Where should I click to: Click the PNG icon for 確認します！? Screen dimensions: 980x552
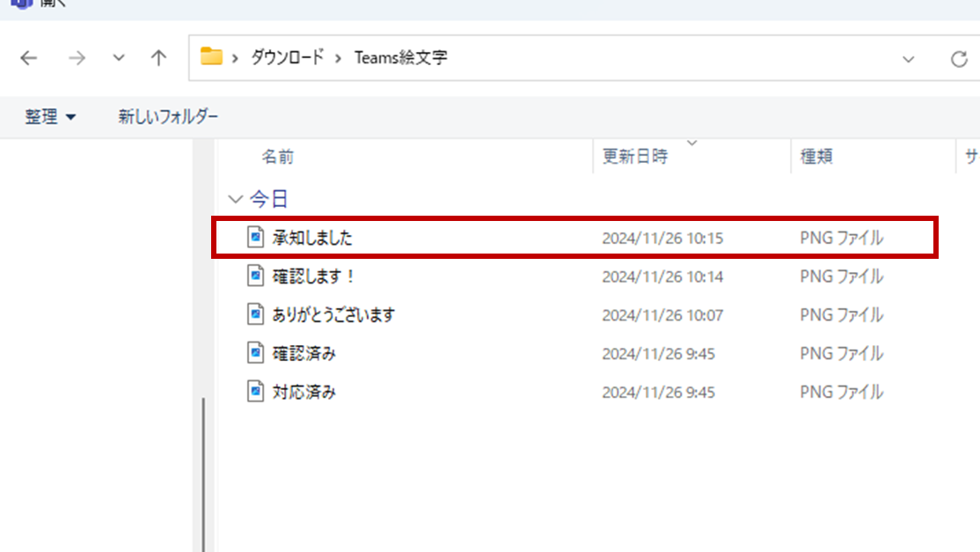[x=255, y=276]
